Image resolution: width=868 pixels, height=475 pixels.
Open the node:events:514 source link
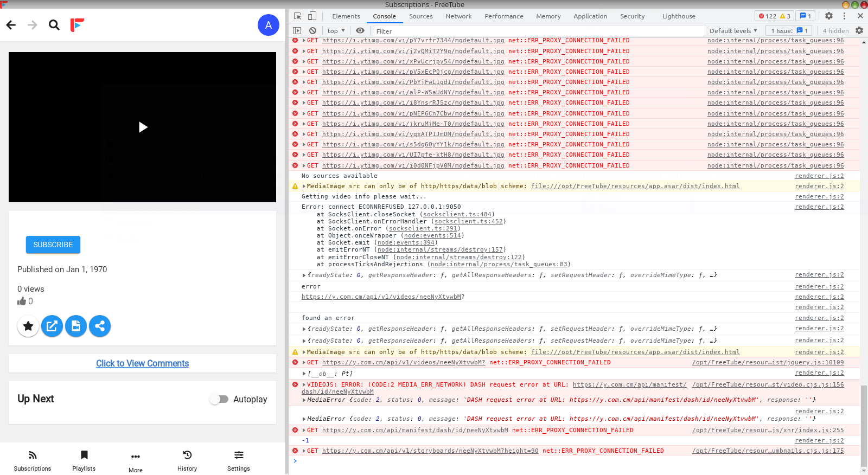(x=432, y=236)
